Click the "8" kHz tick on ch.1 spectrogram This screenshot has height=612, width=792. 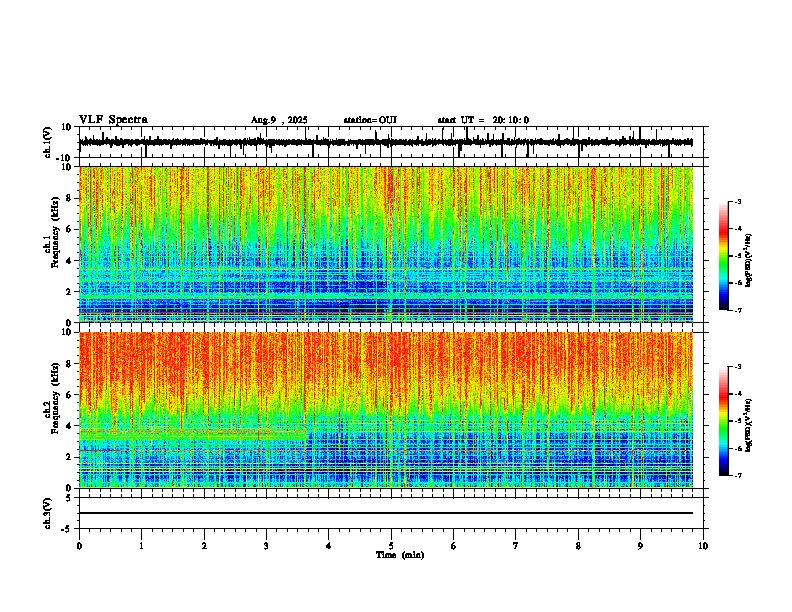tap(69, 198)
